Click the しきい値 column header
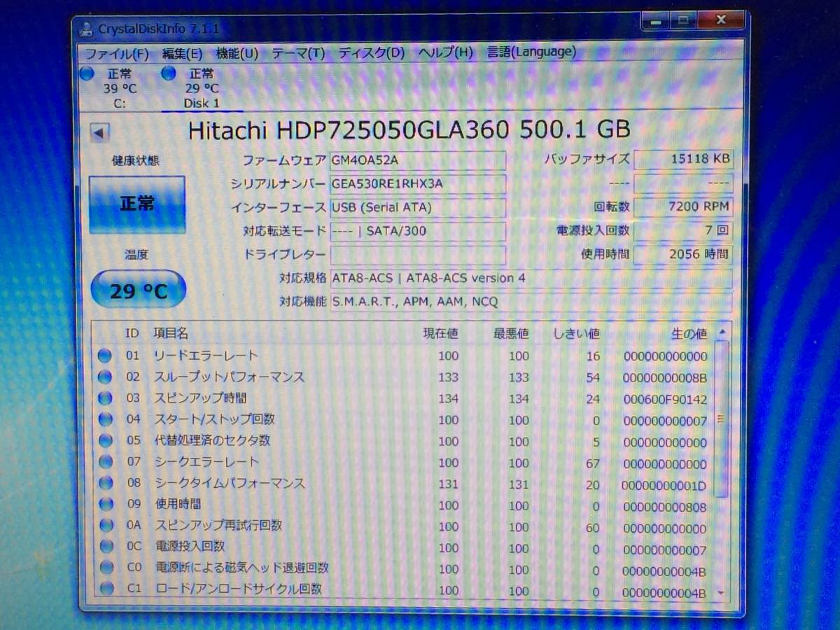The width and height of the screenshot is (840, 630). click(x=575, y=334)
